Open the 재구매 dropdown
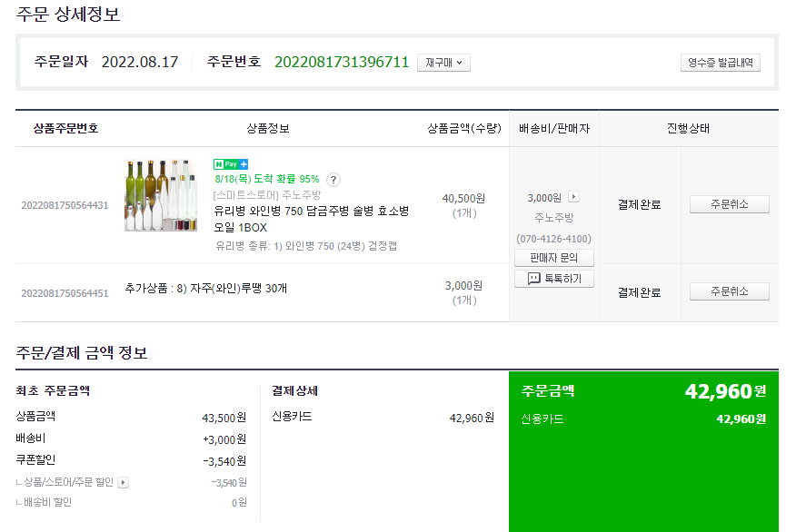786x532 pixels. (443, 63)
